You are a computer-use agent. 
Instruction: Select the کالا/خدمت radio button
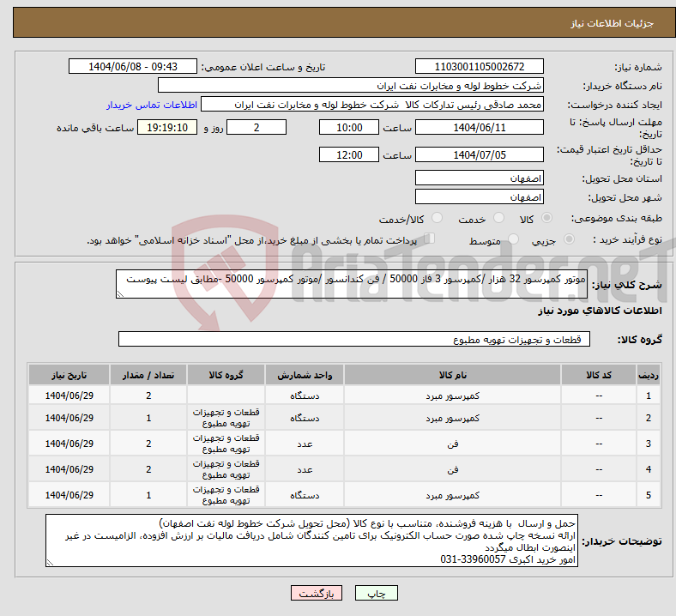pyautogui.click(x=438, y=218)
